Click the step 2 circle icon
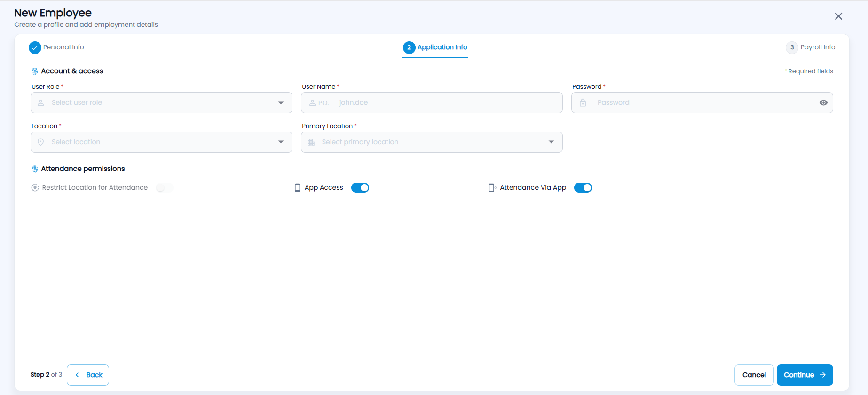This screenshot has width=868, height=395. point(409,47)
